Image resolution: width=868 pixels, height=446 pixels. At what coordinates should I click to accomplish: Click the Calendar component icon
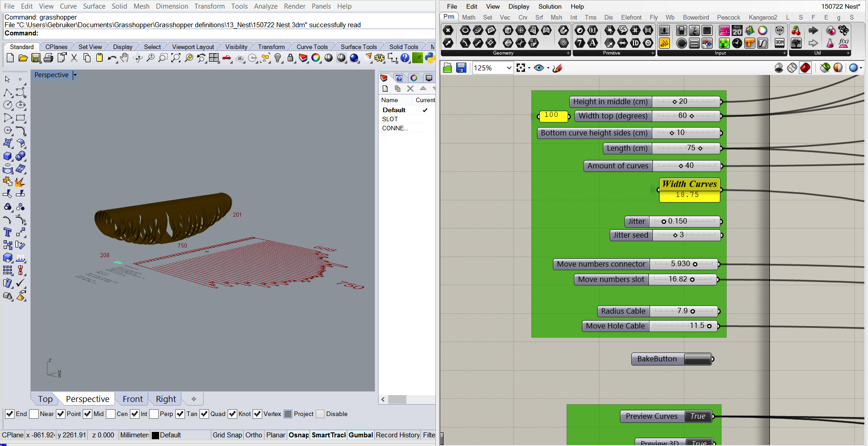[x=737, y=30]
